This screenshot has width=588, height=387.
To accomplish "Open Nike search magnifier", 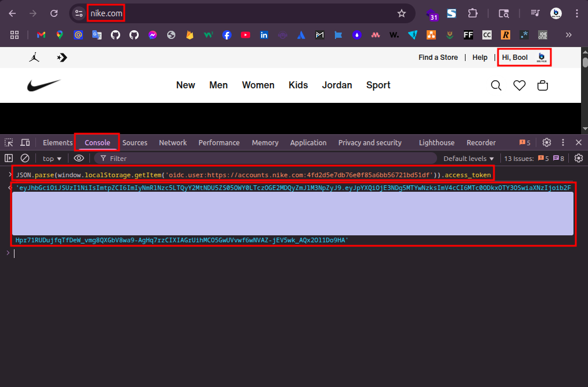I will pos(496,85).
